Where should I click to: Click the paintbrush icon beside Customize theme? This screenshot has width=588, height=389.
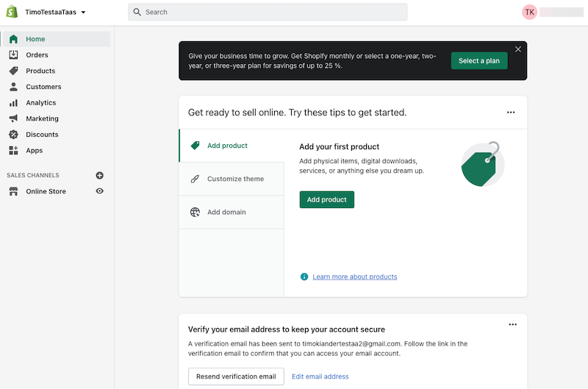pos(195,179)
